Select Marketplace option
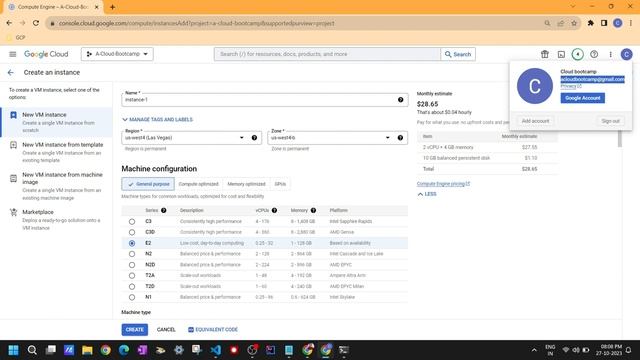 click(x=56, y=219)
